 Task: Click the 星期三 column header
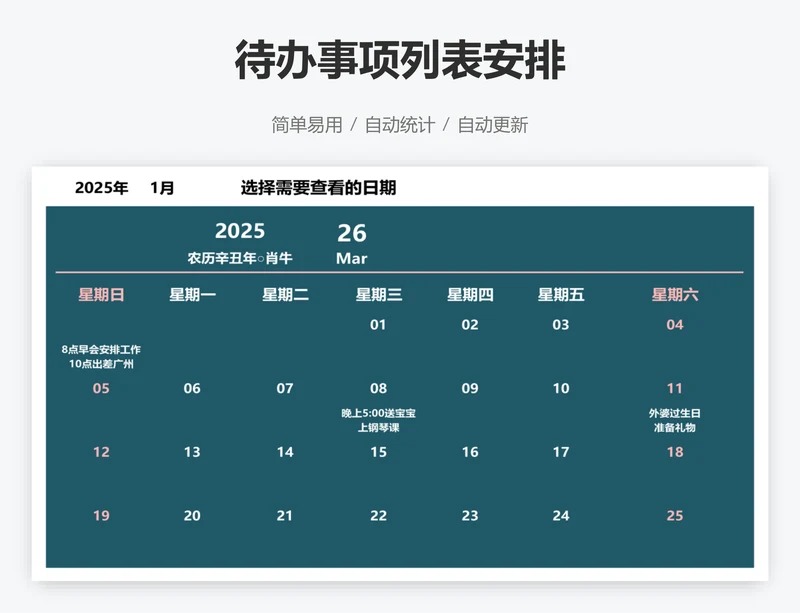(379, 295)
